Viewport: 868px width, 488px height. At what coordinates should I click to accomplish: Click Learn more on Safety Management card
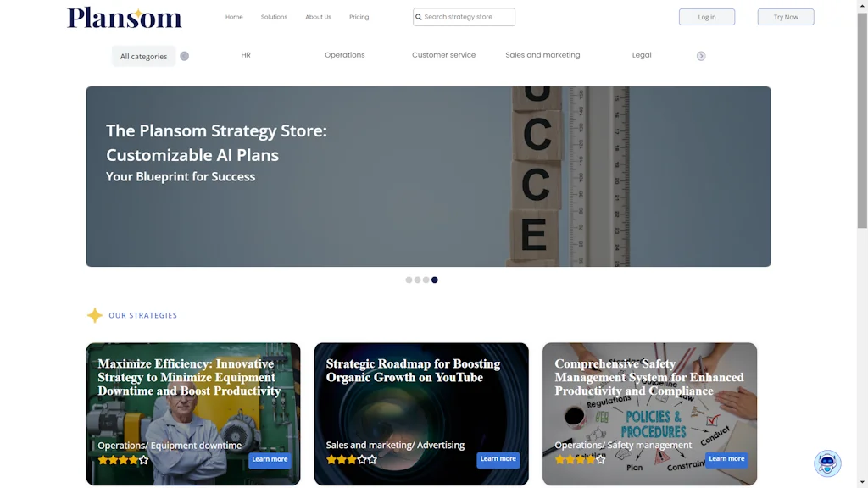(x=726, y=459)
